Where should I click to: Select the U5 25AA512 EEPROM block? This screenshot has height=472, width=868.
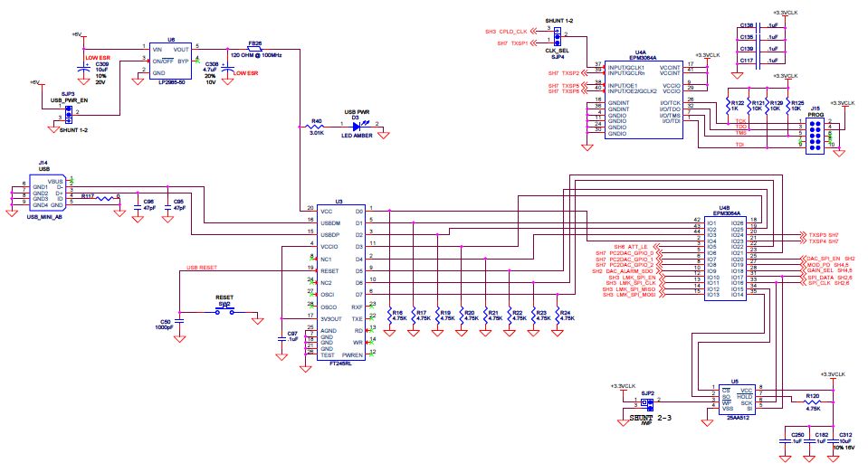pyautogui.click(x=734, y=399)
